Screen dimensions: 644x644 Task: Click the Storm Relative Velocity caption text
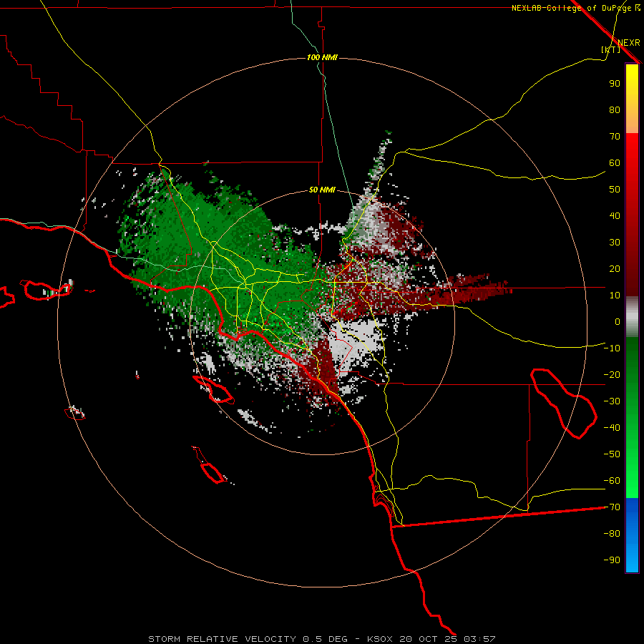(x=222, y=639)
